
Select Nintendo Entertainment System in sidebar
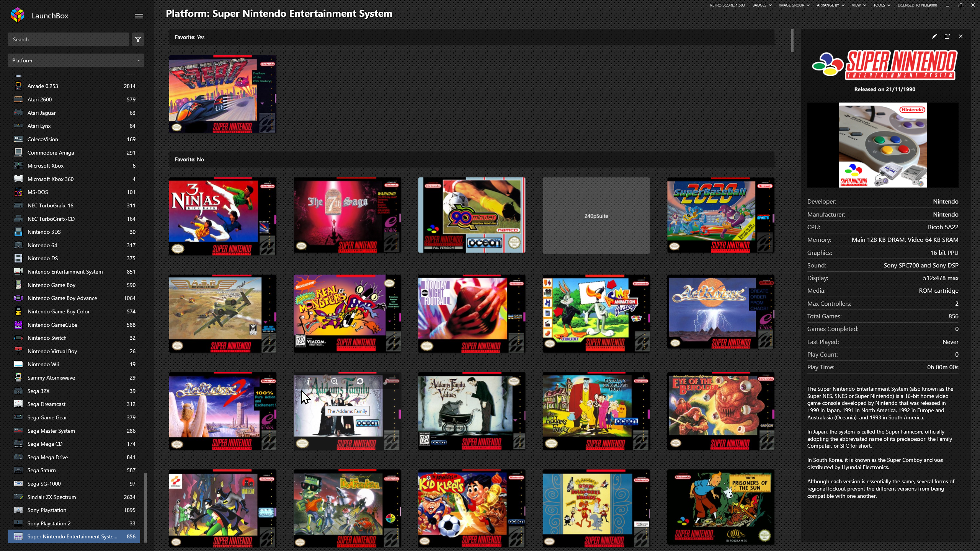74,272
